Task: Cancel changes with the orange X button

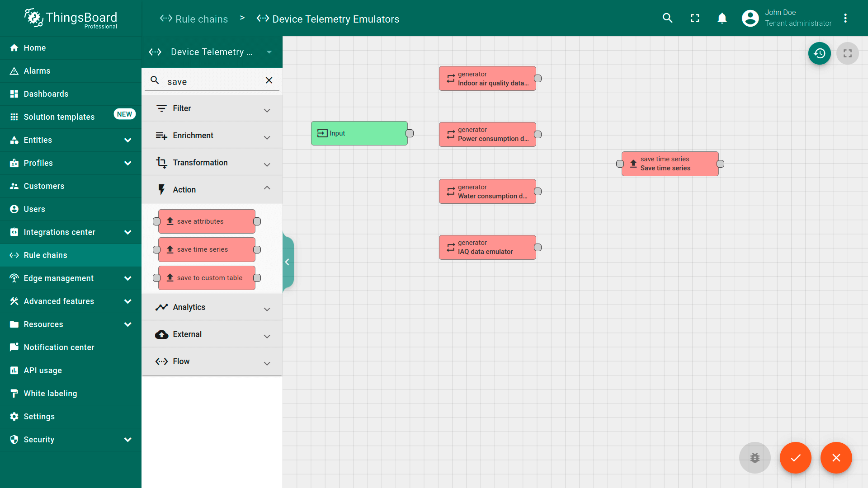Action: (x=836, y=457)
